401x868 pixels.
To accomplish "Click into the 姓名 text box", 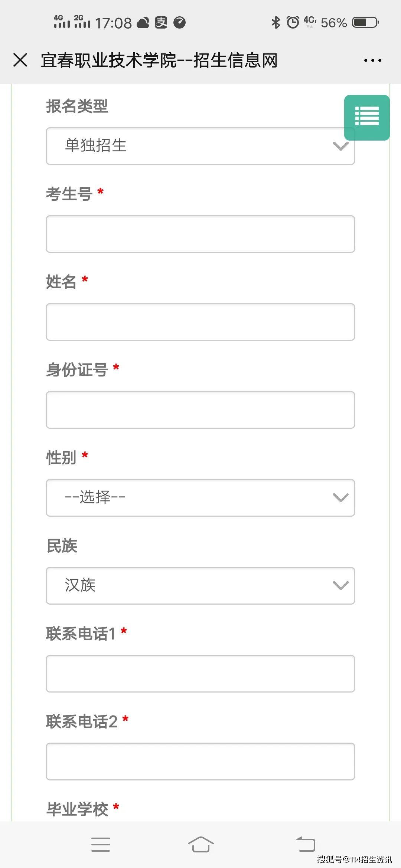I will tap(200, 322).
